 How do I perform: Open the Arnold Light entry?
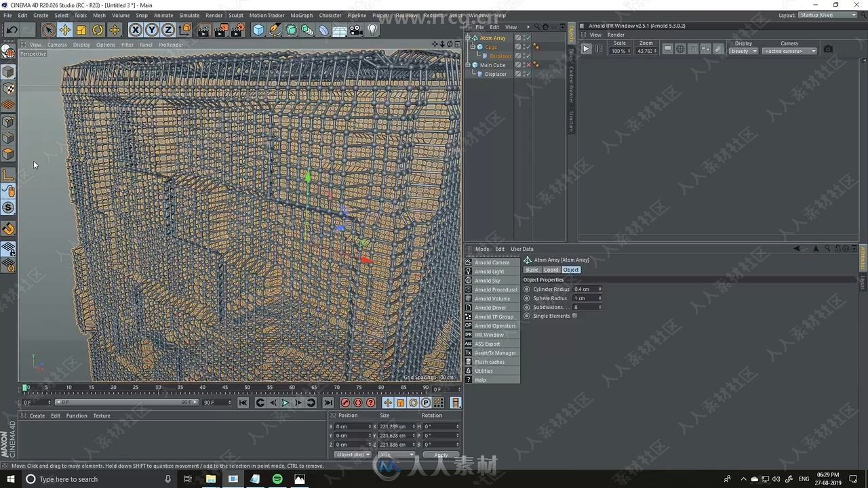click(x=492, y=272)
